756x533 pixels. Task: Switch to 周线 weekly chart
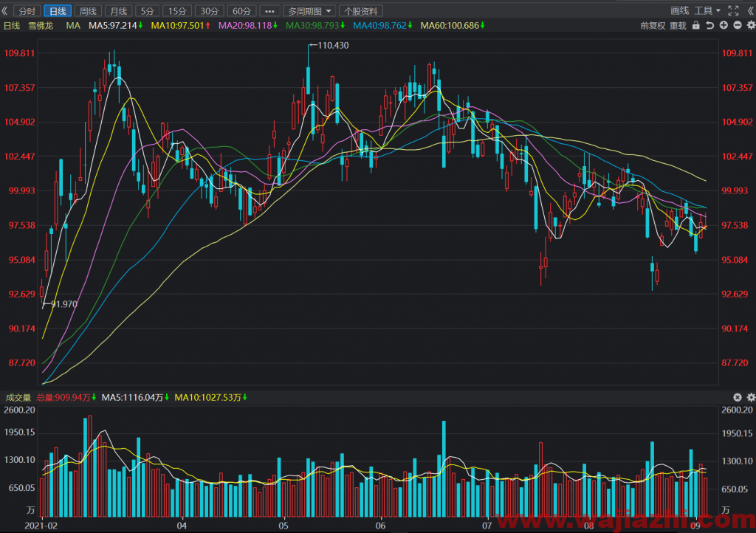click(x=89, y=10)
